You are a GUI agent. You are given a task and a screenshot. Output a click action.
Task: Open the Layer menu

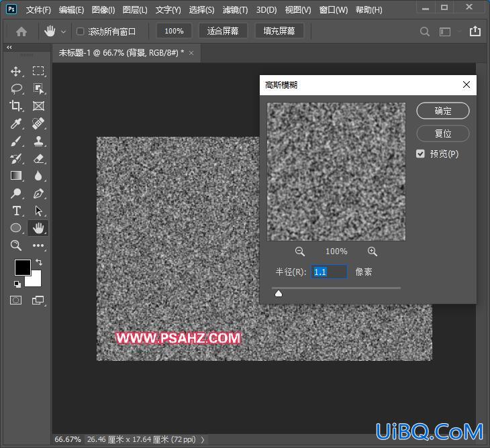click(x=135, y=10)
